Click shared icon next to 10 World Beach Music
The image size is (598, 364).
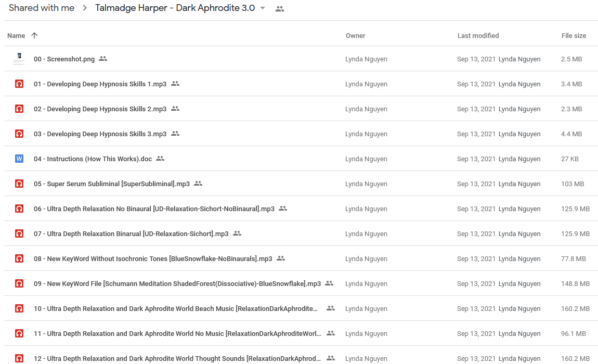(x=331, y=308)
